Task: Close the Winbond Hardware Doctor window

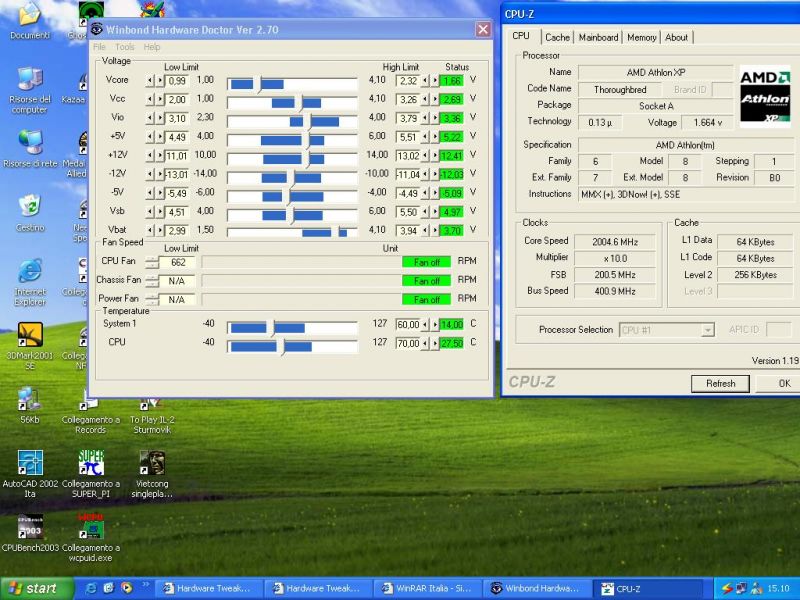Action: pos(483,29)
